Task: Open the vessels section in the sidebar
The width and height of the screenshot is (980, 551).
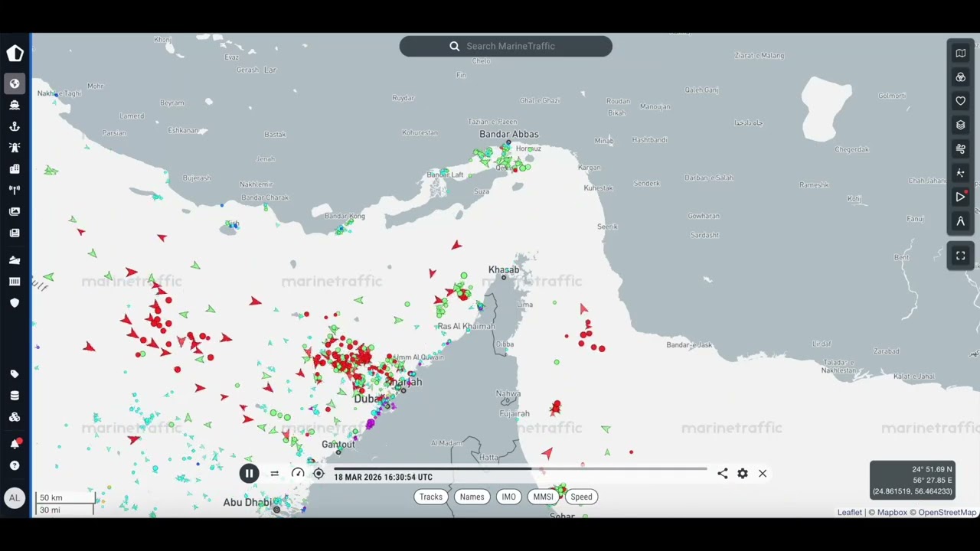Action: [x=15, y=105]
